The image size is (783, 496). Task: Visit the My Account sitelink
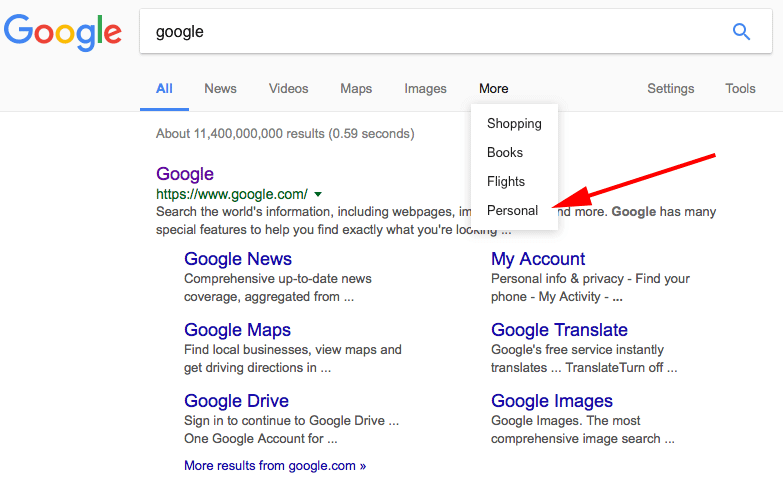[538, 259]
